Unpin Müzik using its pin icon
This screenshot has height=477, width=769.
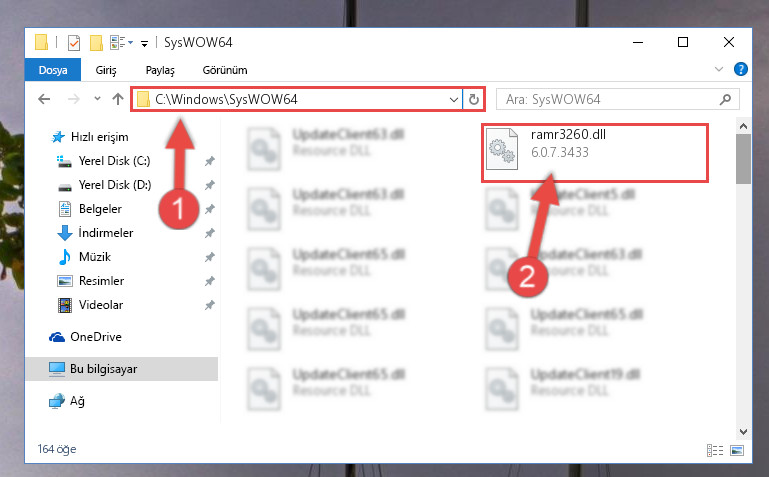[x=209, y=257]
